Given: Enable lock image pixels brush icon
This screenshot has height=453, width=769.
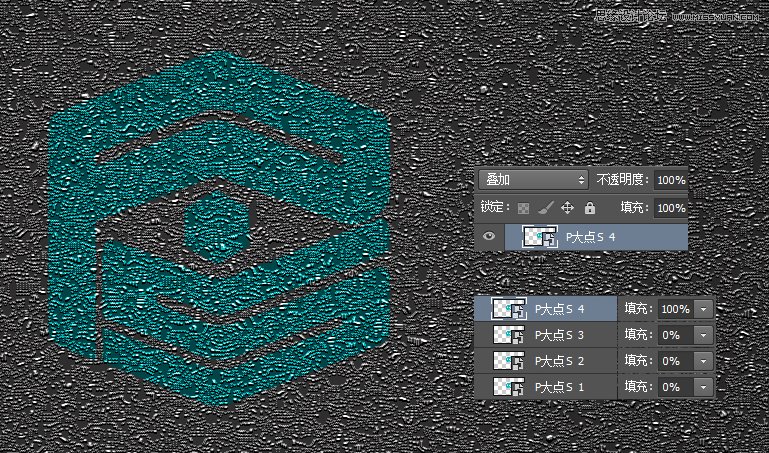Looking at the screenshot, I should click(x=545, y=208).
